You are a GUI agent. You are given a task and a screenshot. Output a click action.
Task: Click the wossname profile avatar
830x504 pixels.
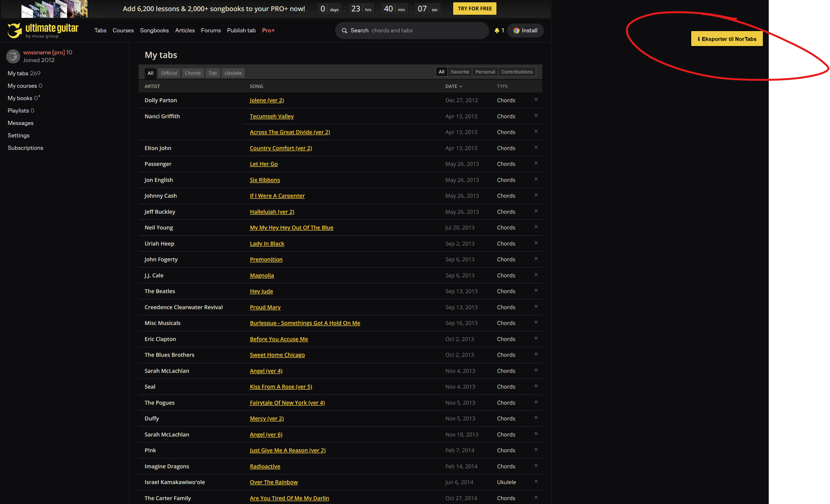(x=13, y=56)
